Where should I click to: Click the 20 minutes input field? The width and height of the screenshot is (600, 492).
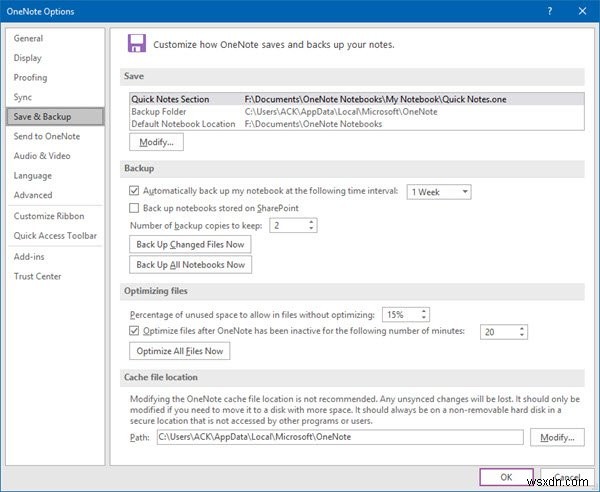point(499,332)
